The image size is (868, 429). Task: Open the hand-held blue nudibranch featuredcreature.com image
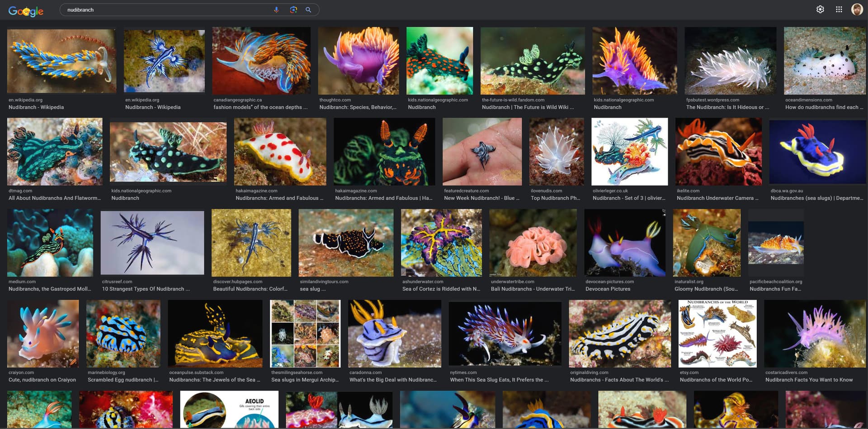(x=482, y=152)
